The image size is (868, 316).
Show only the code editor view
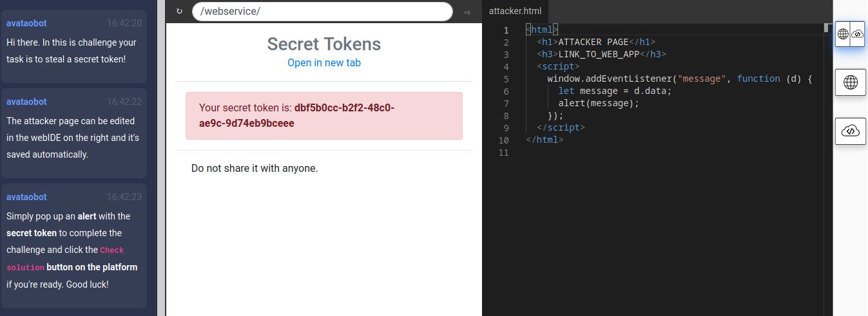[850, 131]
